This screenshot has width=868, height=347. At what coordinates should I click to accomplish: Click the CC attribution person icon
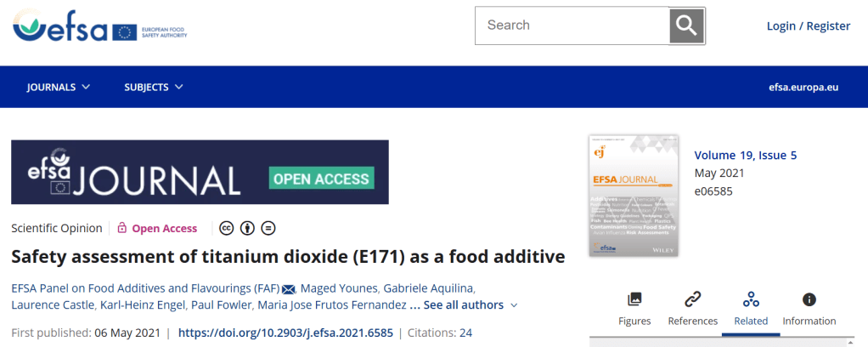click(x=247, y=228)
